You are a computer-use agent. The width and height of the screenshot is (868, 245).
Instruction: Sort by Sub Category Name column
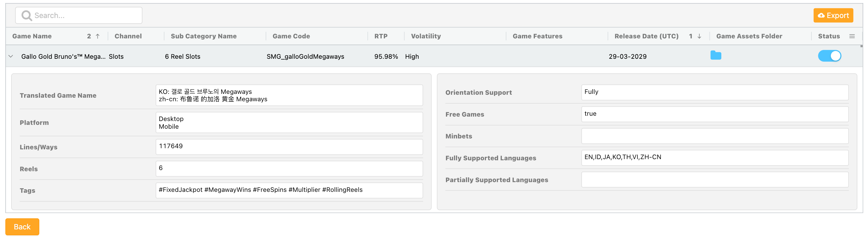[204, 36]
